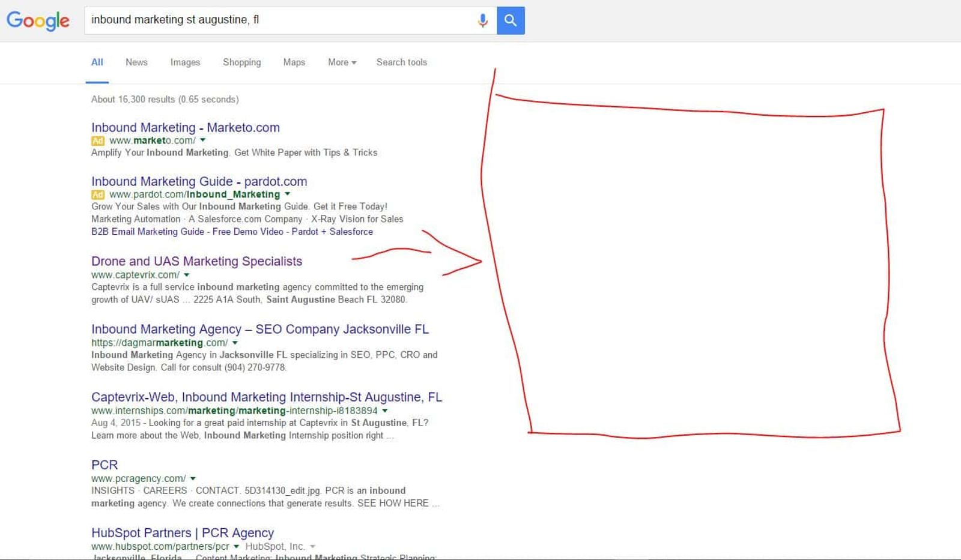Image resolution: width=961 pixels, height=560 pixels.
Task: Click the blue search magnifier button
Action: (511, 20)
